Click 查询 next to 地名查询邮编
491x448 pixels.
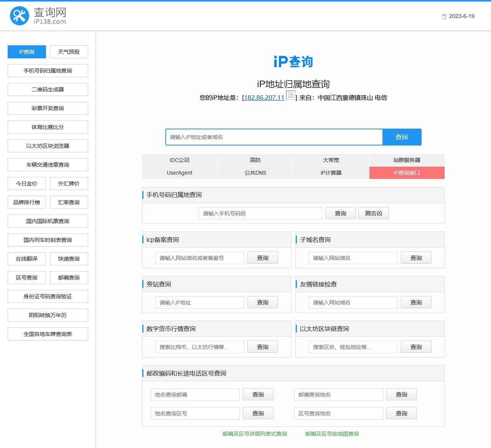(x=258, y=394)
